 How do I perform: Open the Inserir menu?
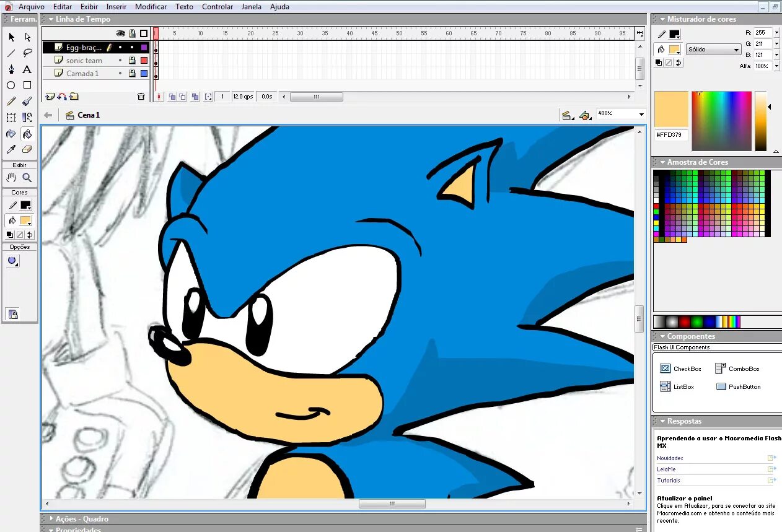(116, 7)
